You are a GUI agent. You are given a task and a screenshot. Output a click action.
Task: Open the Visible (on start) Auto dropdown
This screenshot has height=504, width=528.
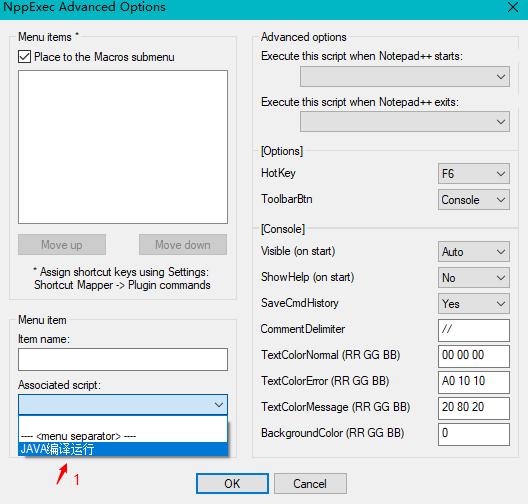click(x=473, y=251)
